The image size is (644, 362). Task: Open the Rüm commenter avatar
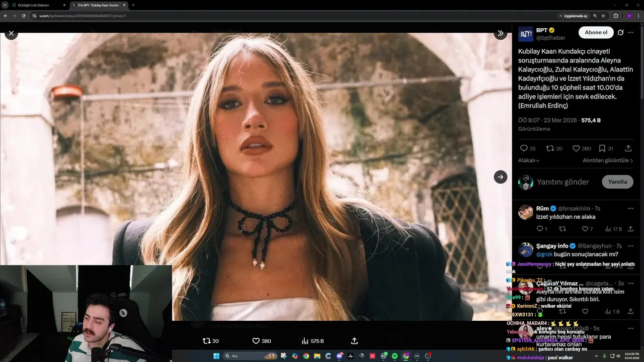coord(526,212)
